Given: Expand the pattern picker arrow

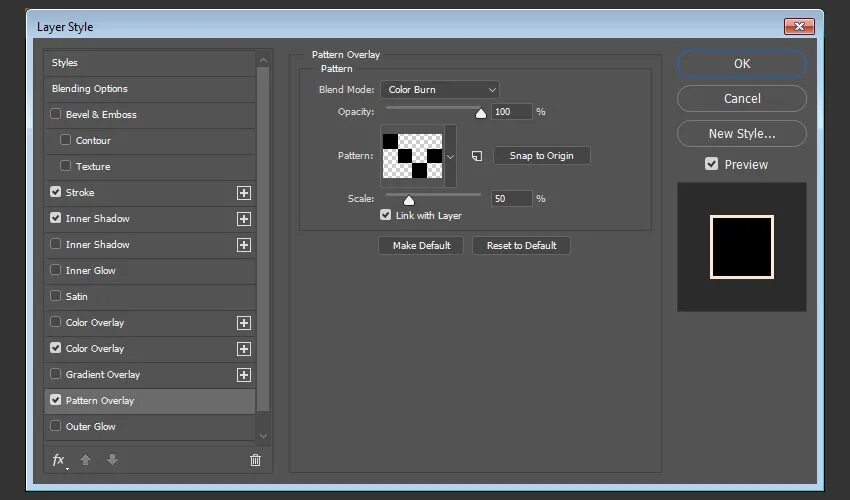Looking at the screenshot, I should click(450, 157).
